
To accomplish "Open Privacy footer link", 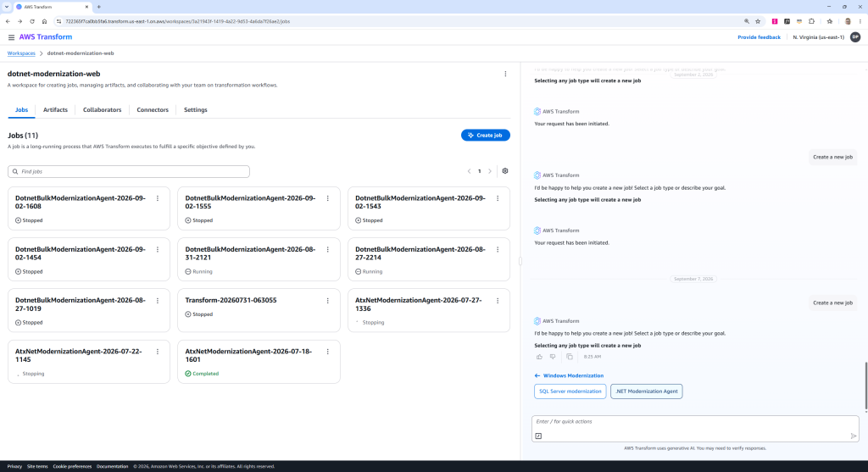I will tap(14, 466).
